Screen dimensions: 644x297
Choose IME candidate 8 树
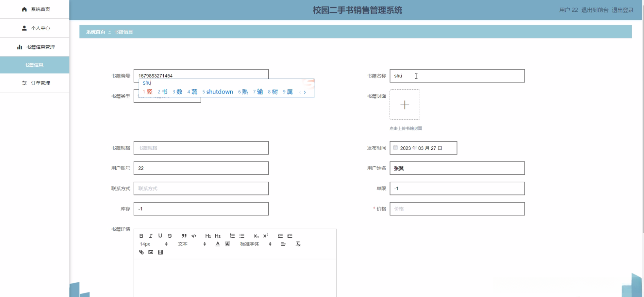(273, 92)
